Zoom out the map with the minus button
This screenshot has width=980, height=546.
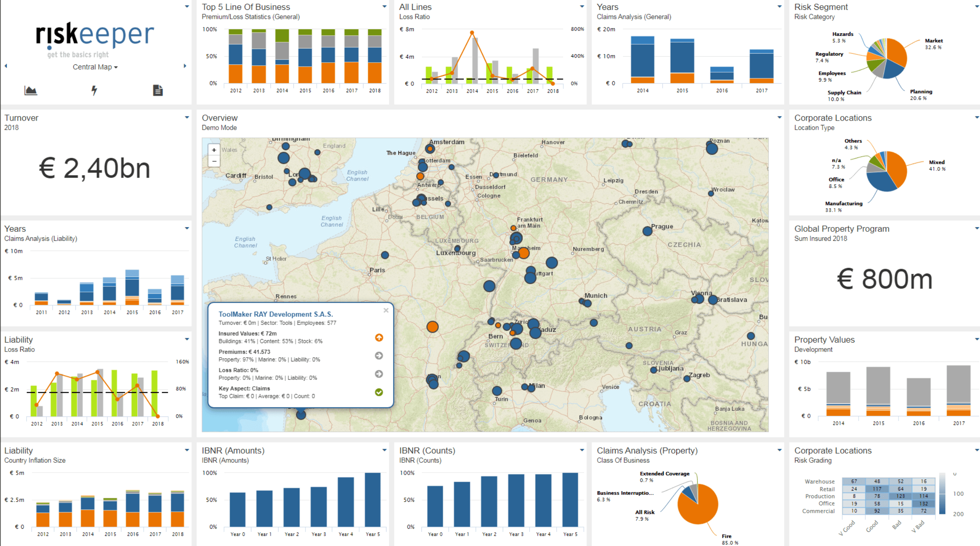click(x=214, y=161)
